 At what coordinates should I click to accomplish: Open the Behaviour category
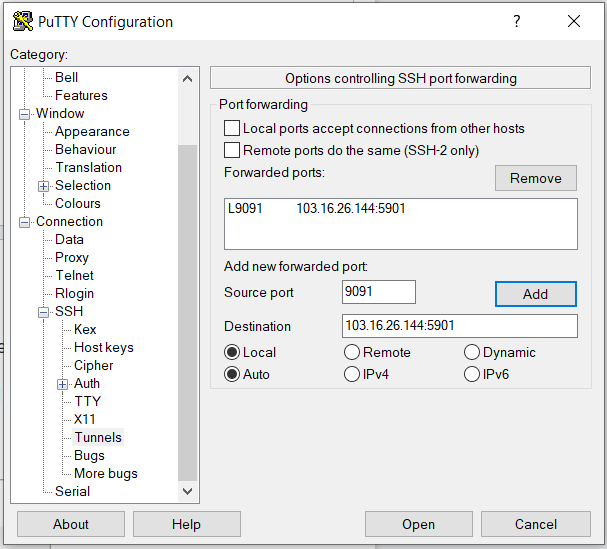coord(86,149)
